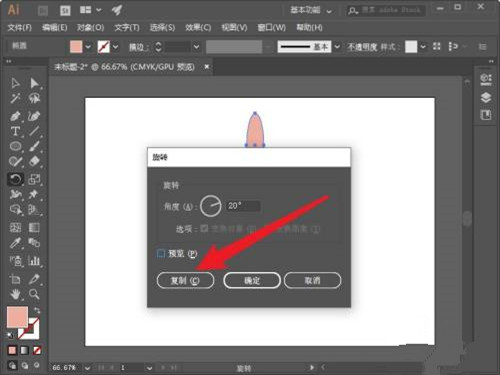Select the Type tool

[15, 131]
